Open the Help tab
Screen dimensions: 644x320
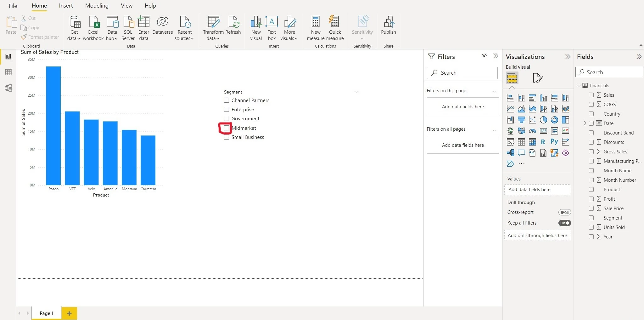150,6
